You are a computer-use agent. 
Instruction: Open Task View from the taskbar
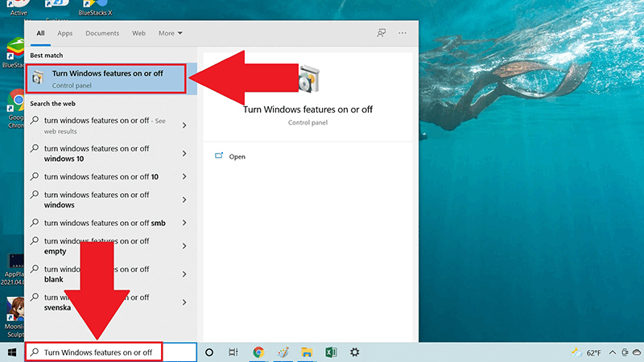(233, 352)
